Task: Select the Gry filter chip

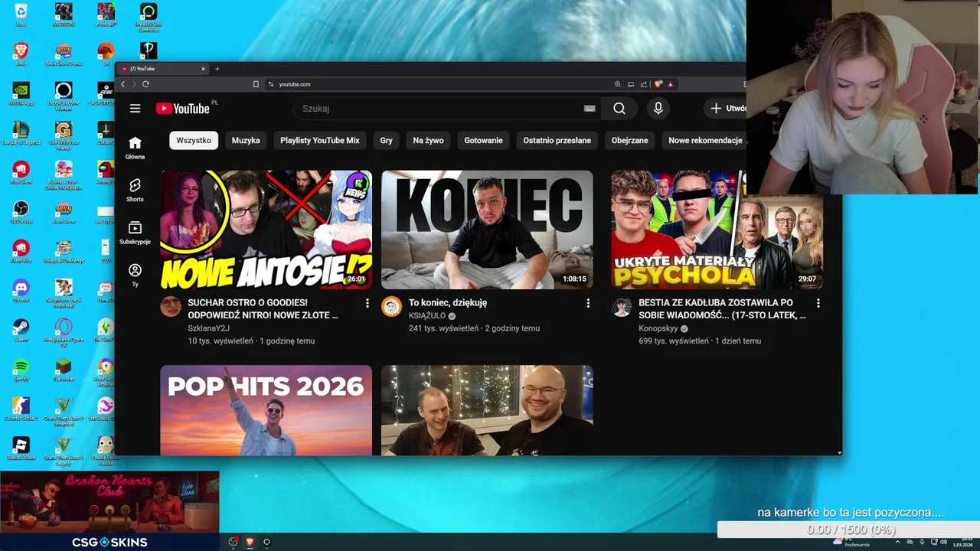Action: [386, 140]
